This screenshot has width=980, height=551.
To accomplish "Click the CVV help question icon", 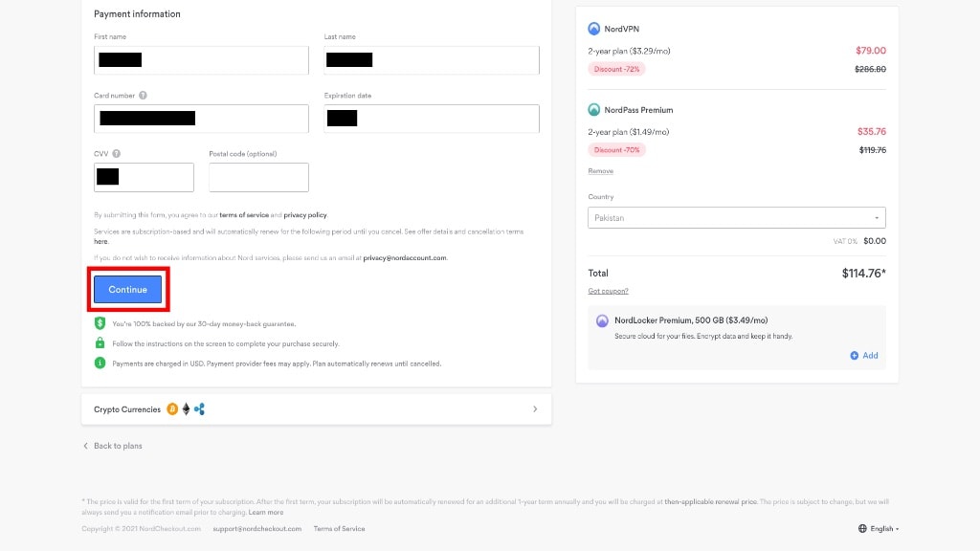I will click(116, 154).
